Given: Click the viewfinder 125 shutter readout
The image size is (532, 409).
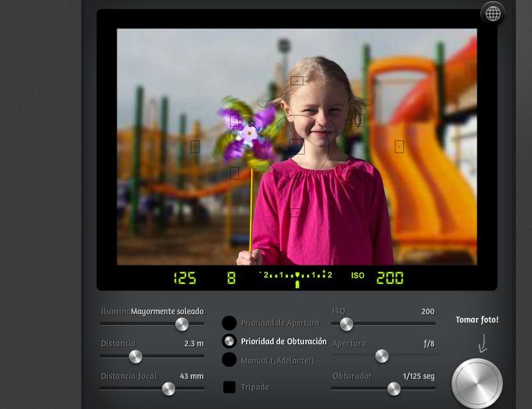Looking at the screenshot, I should pyautogui.click(x=185, y=277).
